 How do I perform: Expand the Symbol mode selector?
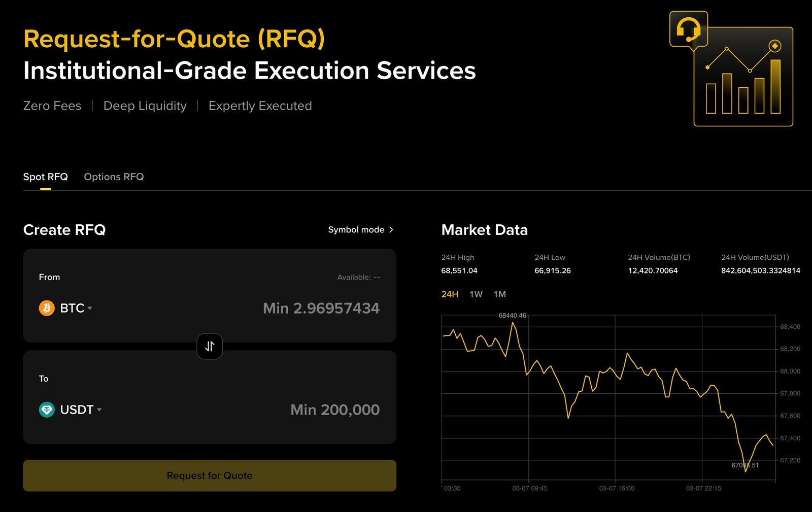coord(360,229)
